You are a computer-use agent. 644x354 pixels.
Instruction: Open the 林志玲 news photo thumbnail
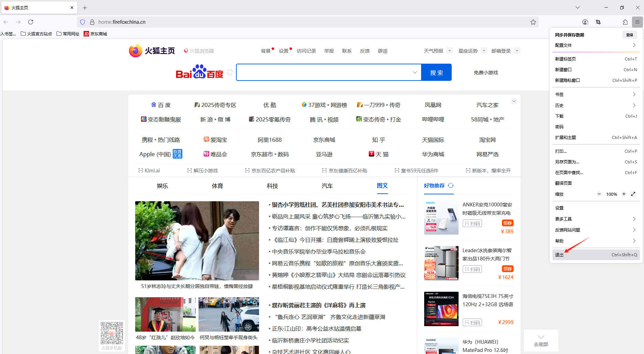(x=197, y=241)
